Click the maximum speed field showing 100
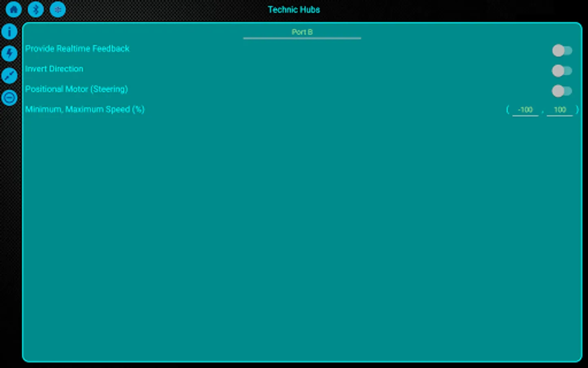Screen dimensions: 588x368 coord(560,110)
